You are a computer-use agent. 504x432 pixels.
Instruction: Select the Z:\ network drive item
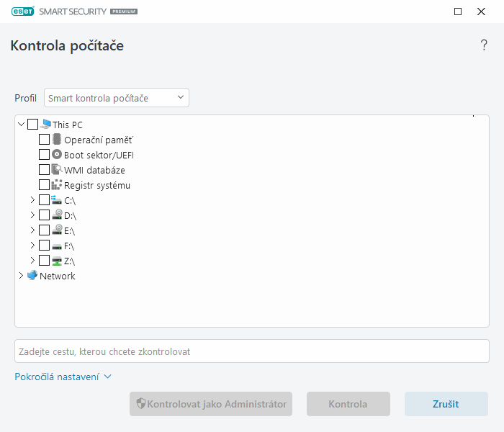tap(69, 261)
